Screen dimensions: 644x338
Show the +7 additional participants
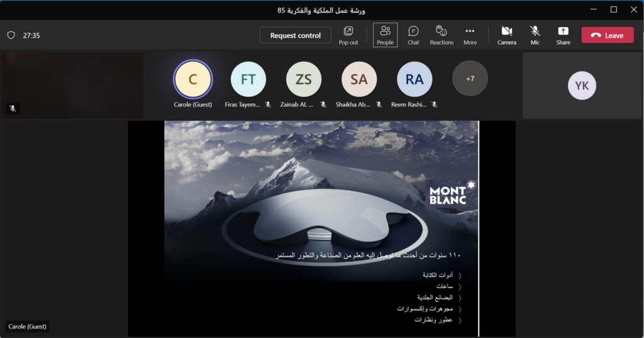click(x=470, y=79)
